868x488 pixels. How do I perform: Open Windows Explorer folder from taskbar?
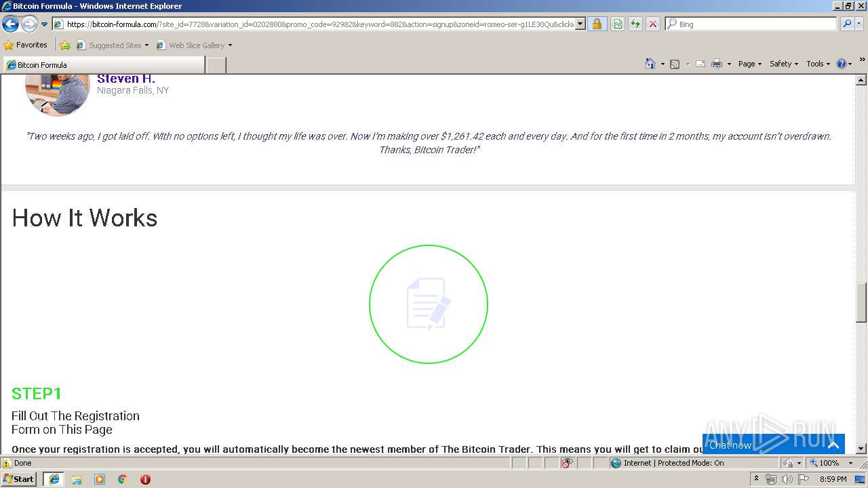(77, 479)
